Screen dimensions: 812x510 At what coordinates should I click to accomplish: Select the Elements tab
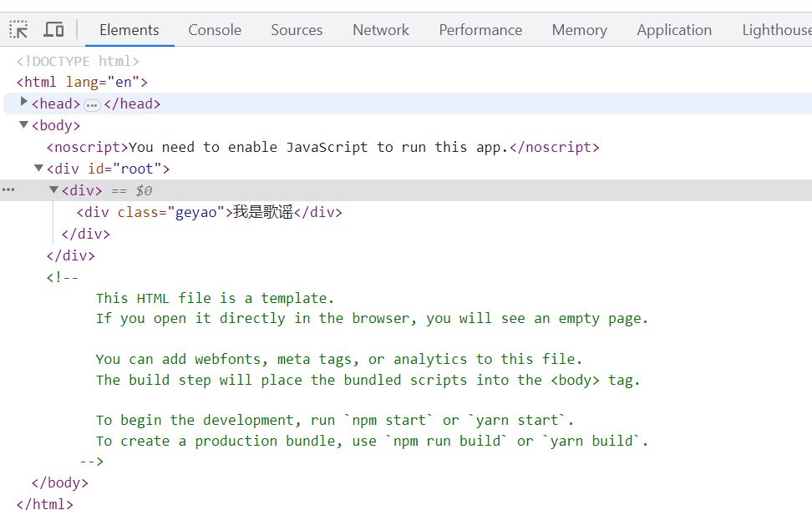[x=129, y=29]
